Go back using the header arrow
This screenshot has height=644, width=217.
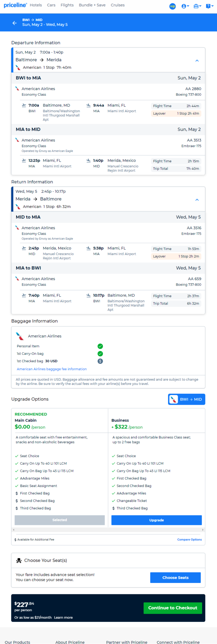point(15,23)
